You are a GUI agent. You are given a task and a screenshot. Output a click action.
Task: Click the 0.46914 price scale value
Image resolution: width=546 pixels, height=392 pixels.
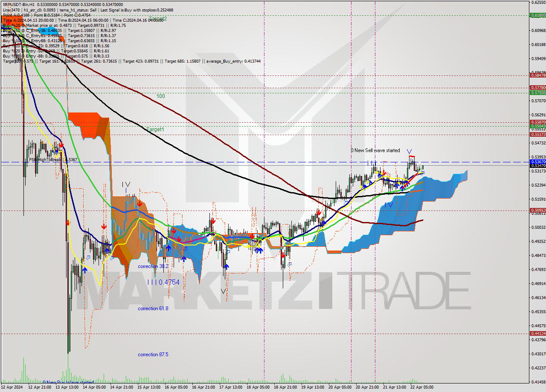538,284
